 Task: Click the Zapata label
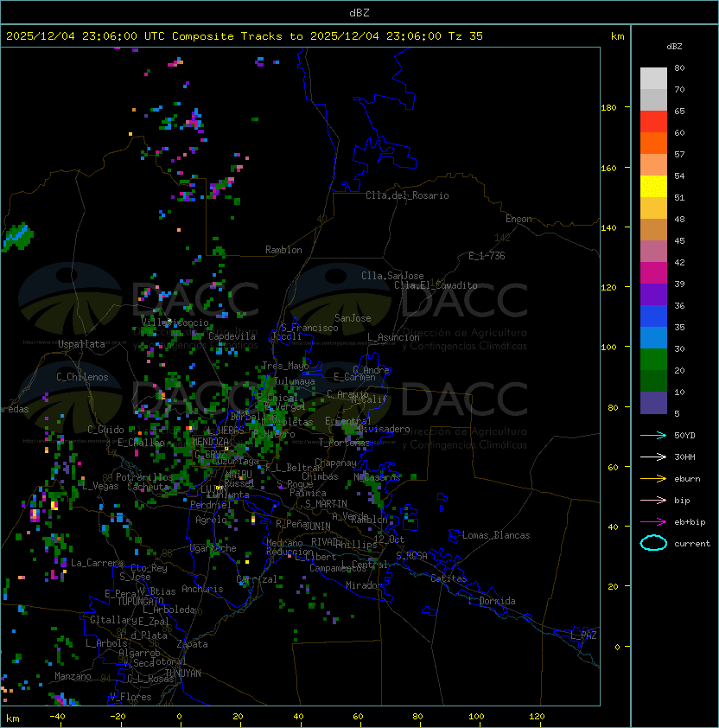point(192,644)
